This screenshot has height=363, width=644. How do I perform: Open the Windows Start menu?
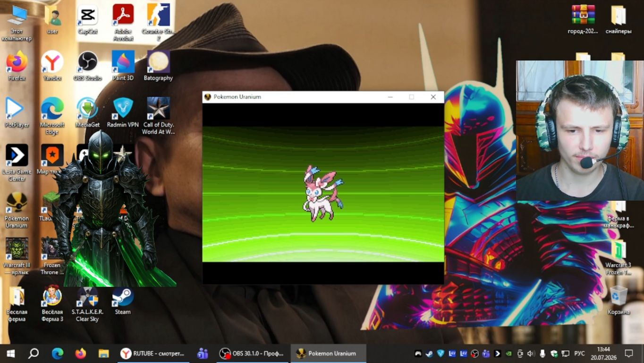10,354
